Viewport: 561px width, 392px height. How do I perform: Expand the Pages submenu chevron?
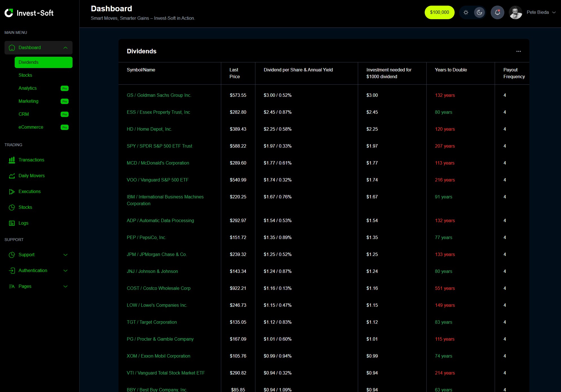(65, 286)
